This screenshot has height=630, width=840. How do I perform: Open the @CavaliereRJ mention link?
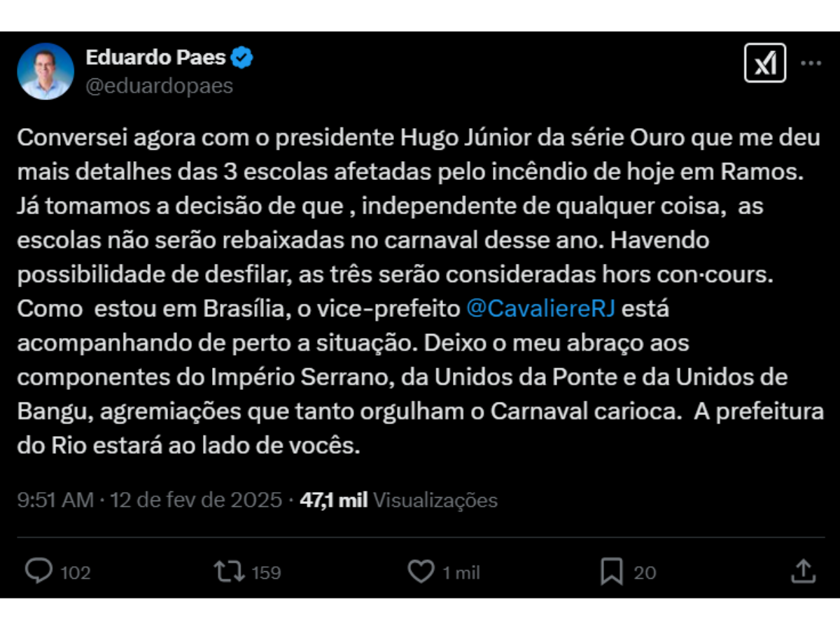[x=541, y=308]
